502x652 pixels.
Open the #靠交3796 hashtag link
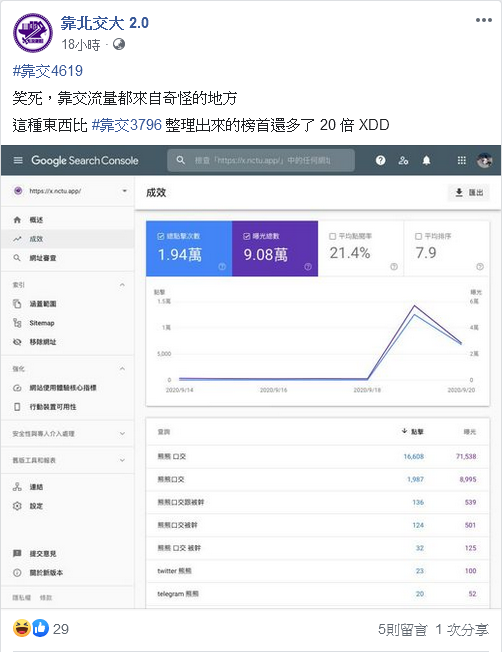(126, 125)
